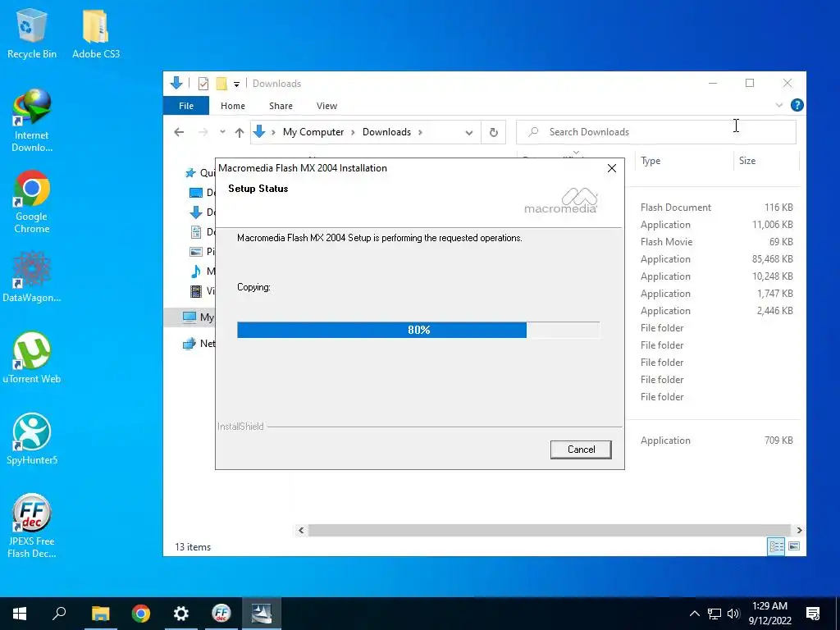Sort by the Type column header

click(651, 161)
